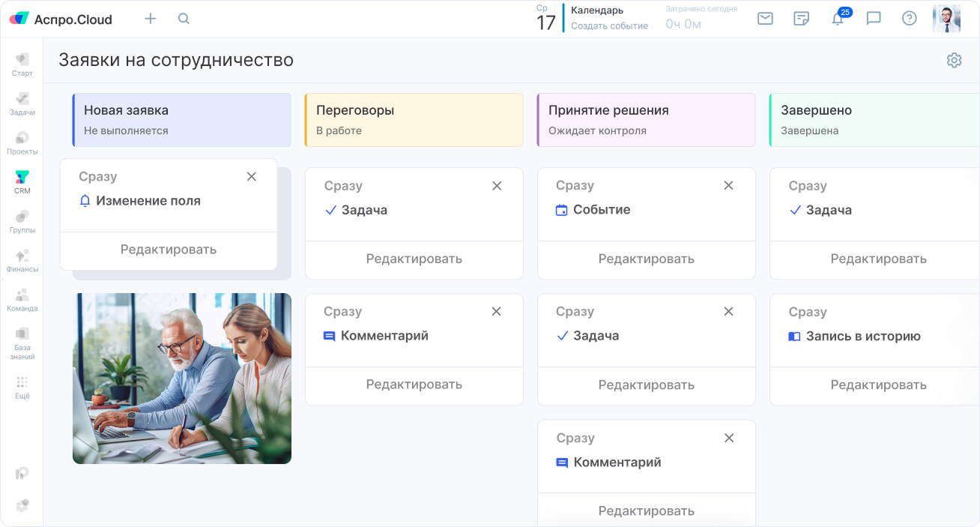Screen dimensions: 980x527
Task: Click the office photo thumbnail
Action: click(x=182, y=379)
